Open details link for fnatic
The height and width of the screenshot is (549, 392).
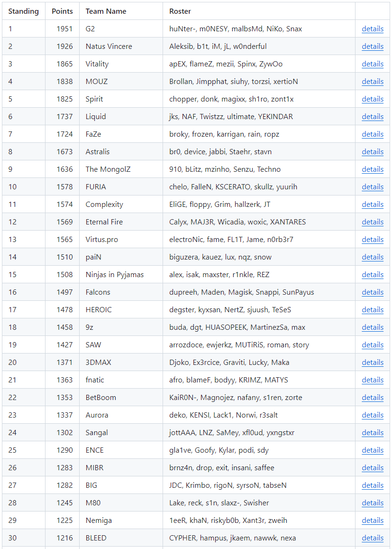pyautogui.click(x=373, y=380)
